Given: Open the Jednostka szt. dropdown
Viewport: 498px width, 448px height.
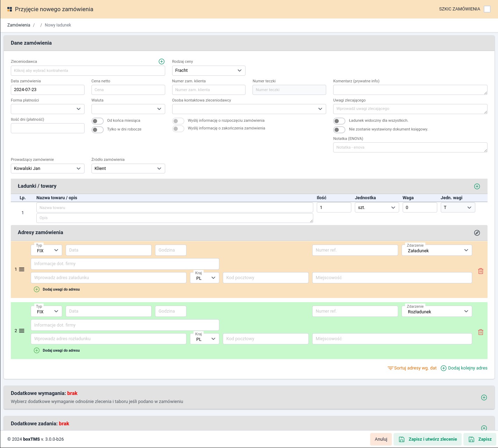Looking at the screenshot, I should pos(377,208).
